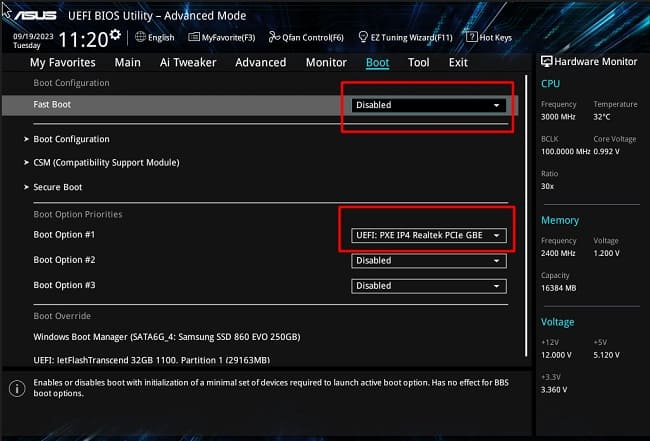Open the Tool tab
Screen dimensions: 650x441
coord(419,63)
